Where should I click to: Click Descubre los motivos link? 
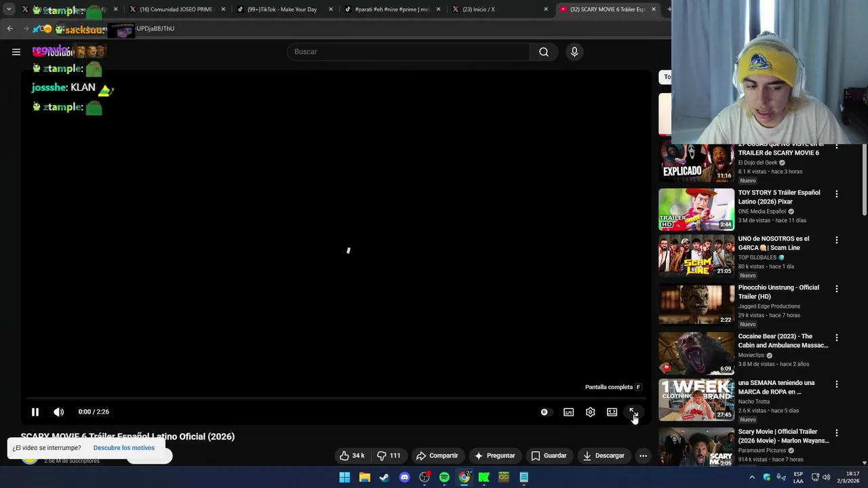124,448
